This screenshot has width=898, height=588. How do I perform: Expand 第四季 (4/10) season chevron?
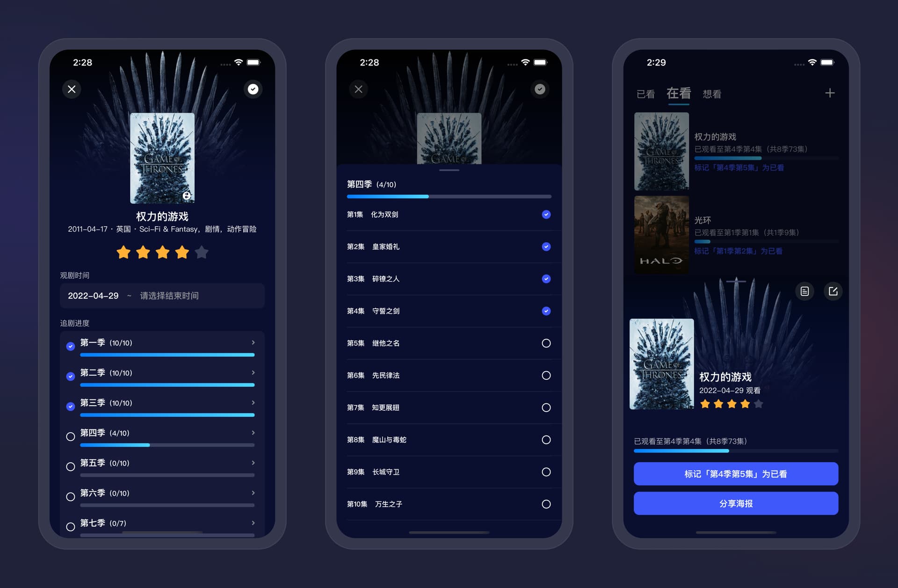[253, 433]
